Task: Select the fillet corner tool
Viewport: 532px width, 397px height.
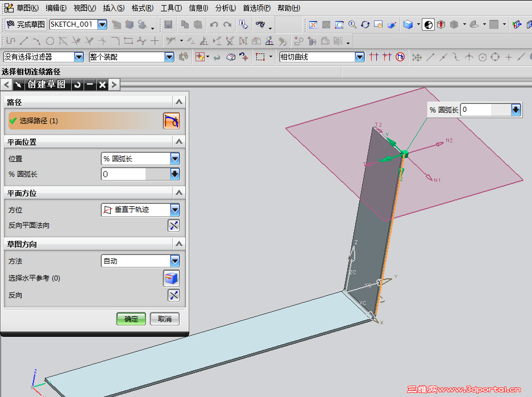Action: [115, 41]
